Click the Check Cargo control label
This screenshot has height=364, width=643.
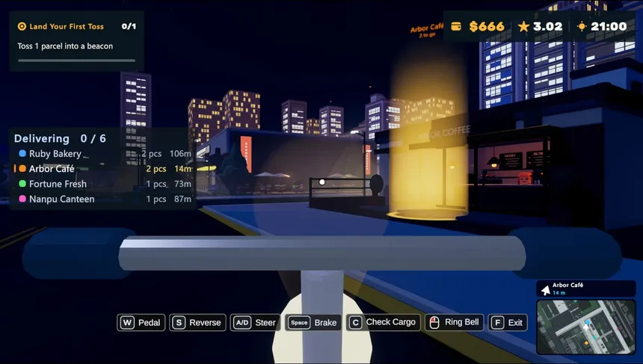click(391, 322)
